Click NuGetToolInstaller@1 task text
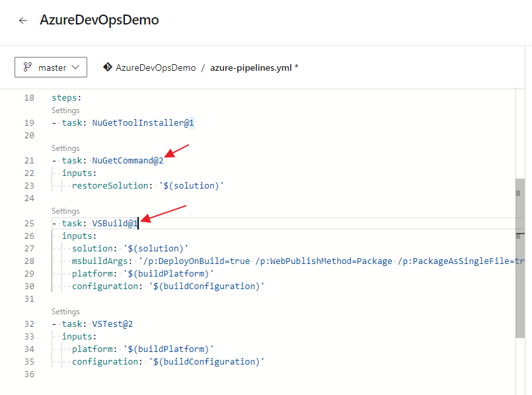This screenshot has height=395, width=532. click(143, 122)
